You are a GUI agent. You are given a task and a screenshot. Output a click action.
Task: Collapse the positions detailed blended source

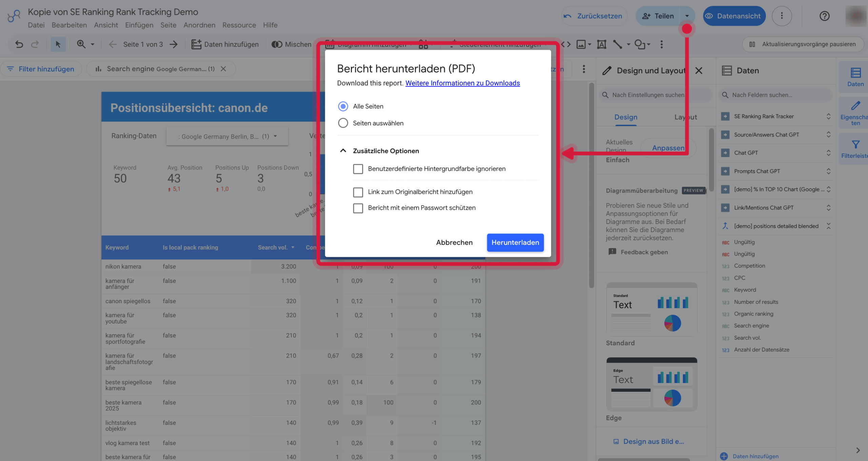[828, 226]
